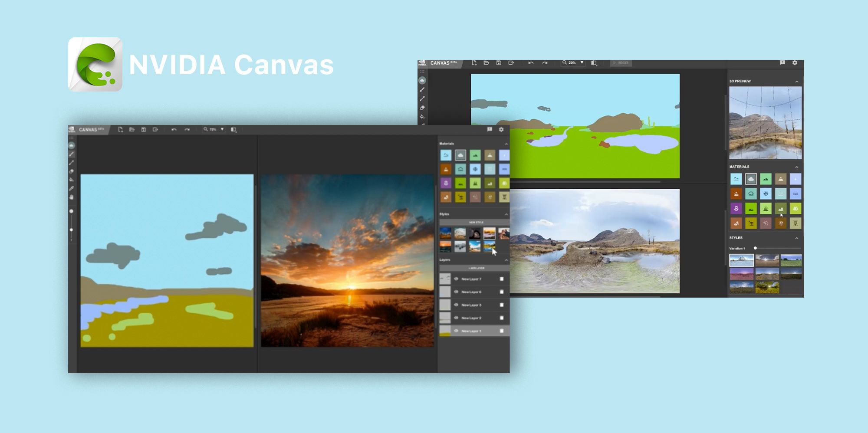
Task: Toggle the split compare view in back window
Action: (x=594, y=63)
